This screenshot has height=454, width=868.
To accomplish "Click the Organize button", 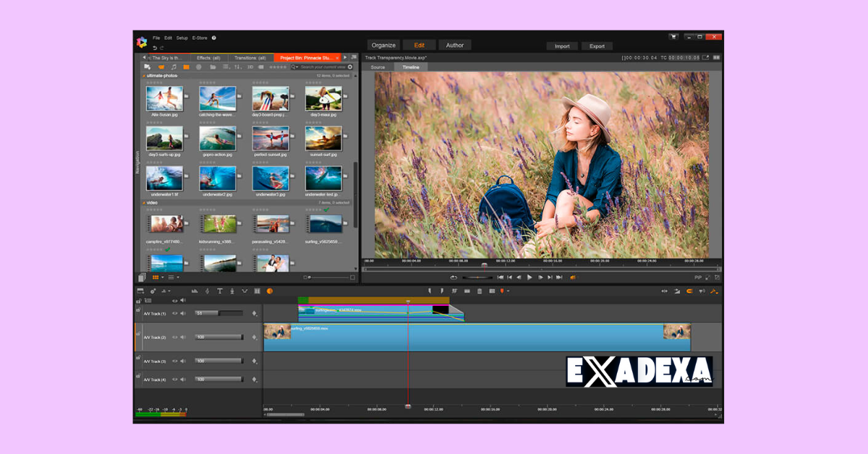I will click(383, 45).
